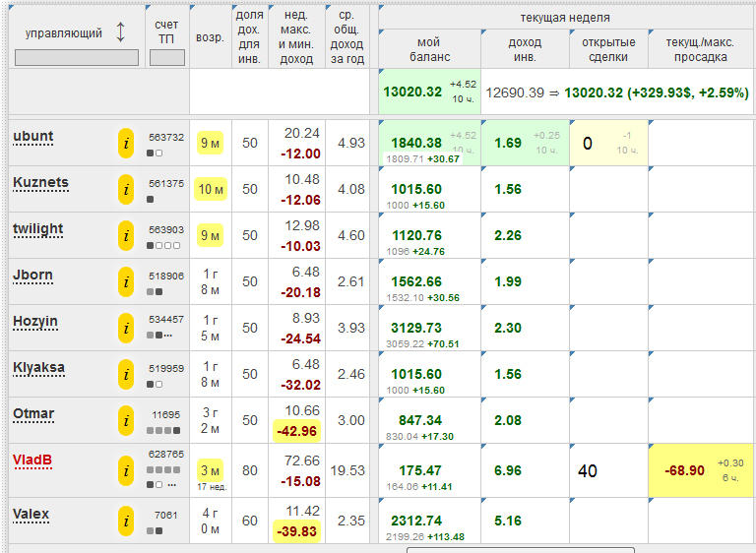Open info icon for Kuznets
Image resolution: width=756 pixels, height=553 pixels.
pos(126,190)
